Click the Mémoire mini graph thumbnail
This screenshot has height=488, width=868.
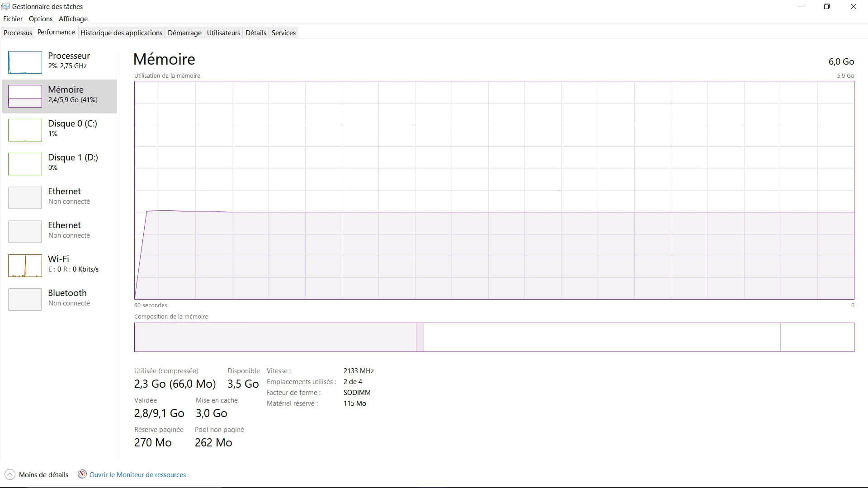25,96
